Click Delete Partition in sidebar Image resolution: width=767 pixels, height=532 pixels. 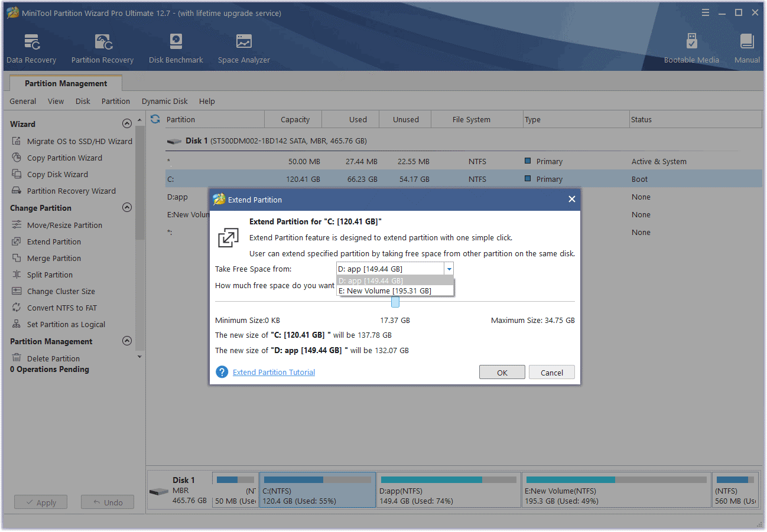point(45,358)
